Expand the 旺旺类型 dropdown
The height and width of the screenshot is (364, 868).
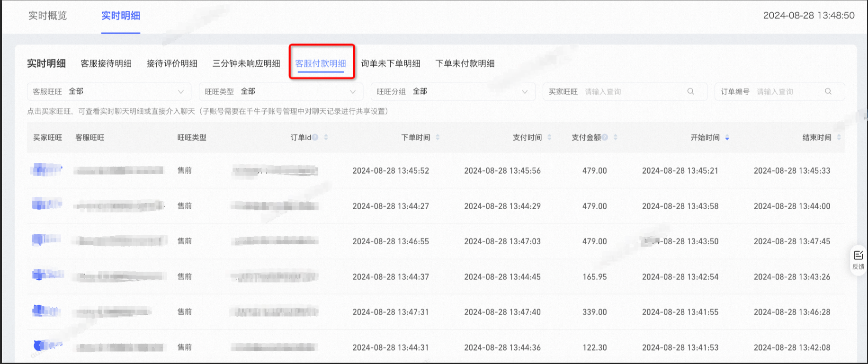281,91
